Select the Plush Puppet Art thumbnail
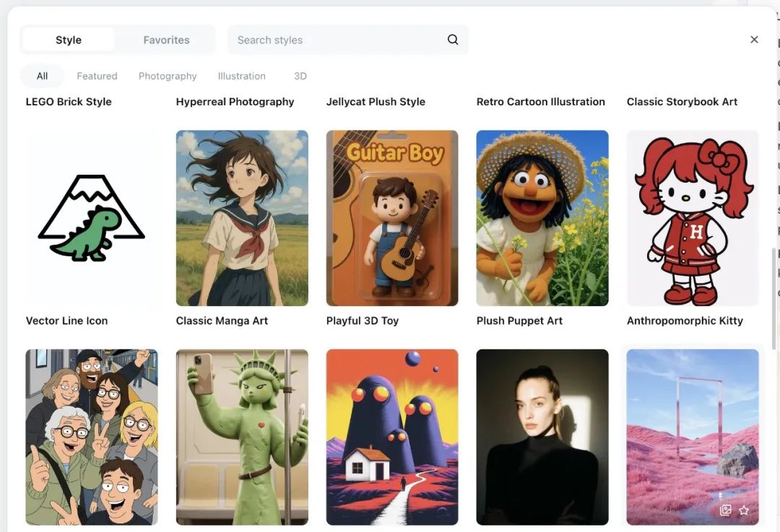 [x=542, y=218]
